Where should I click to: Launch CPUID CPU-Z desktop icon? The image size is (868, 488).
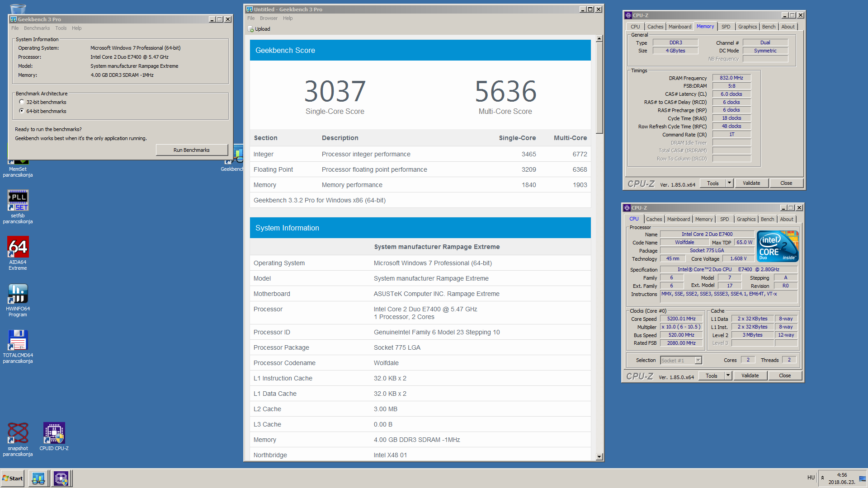54,436
